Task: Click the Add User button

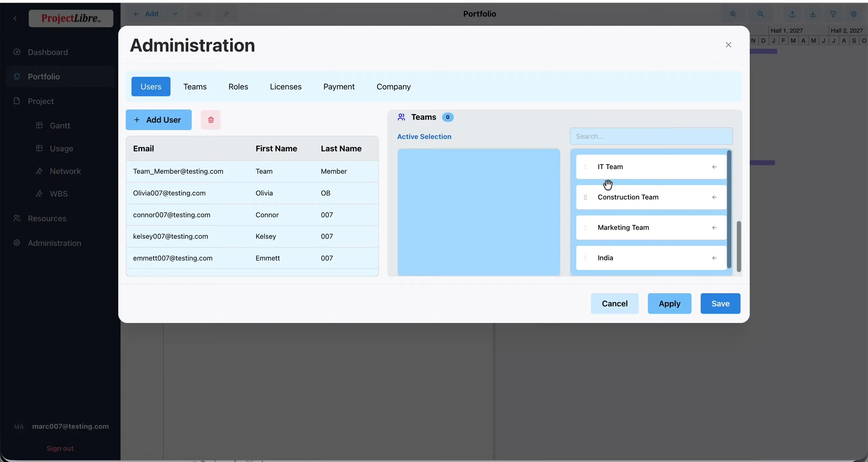Action: click(159, 120)
